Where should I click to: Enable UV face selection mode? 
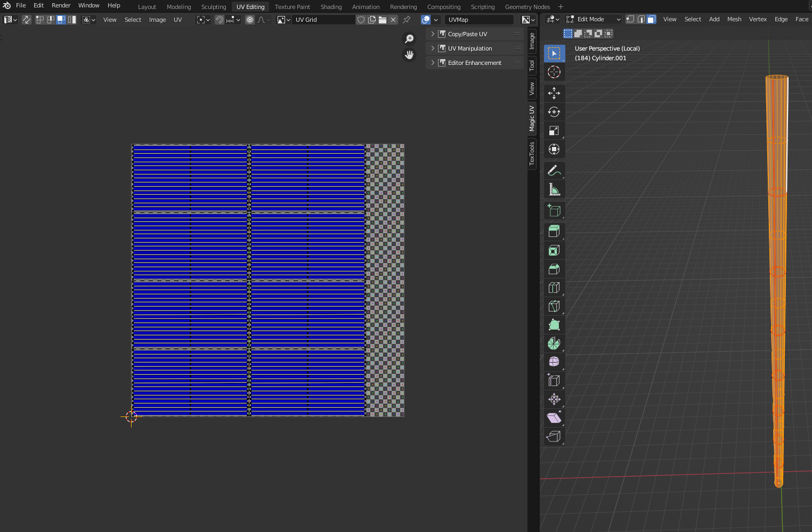point(61,20)
